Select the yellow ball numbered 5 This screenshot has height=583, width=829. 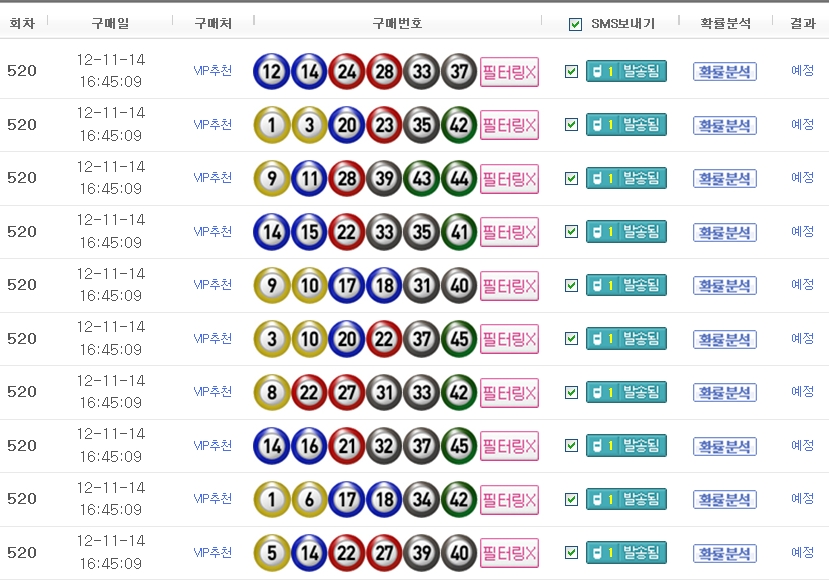(272, 553)
